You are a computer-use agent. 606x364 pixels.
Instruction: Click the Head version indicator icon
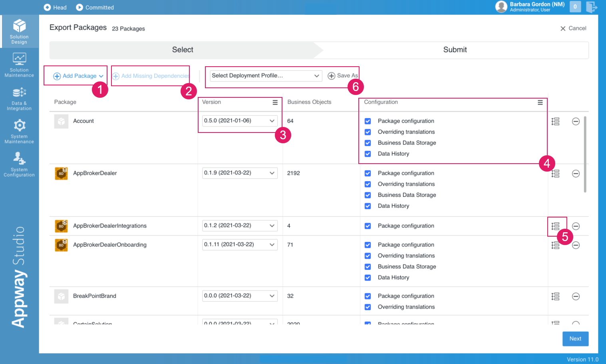point(47,7)
